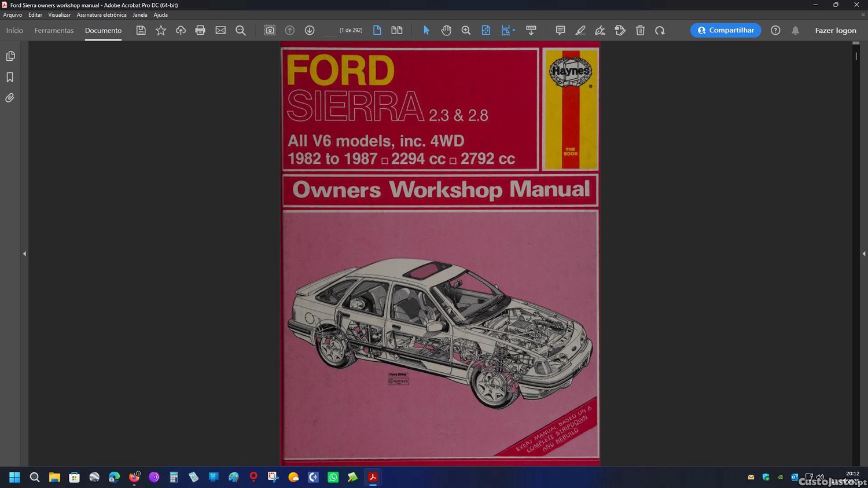Click the Compartilhar button
The width and height of the screenshot is (868, 488).
[x=726, y=30]
